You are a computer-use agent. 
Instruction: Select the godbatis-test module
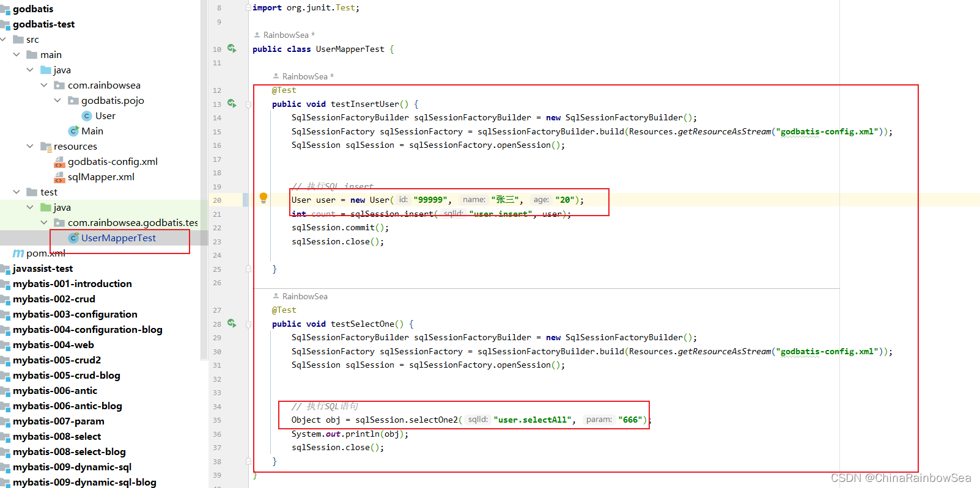click(43, 24)
